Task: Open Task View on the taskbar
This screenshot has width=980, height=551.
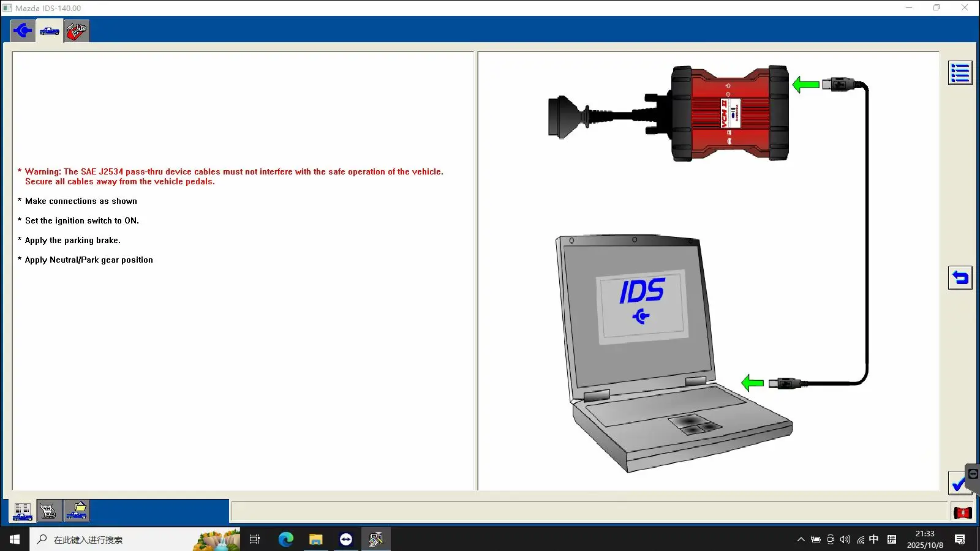Action: (x=255, y=539)
